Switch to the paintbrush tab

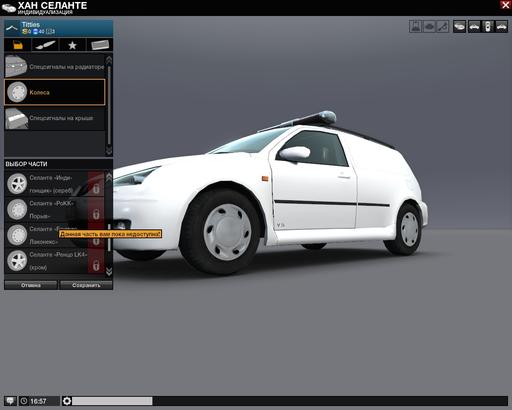click(x=45, y=45)
